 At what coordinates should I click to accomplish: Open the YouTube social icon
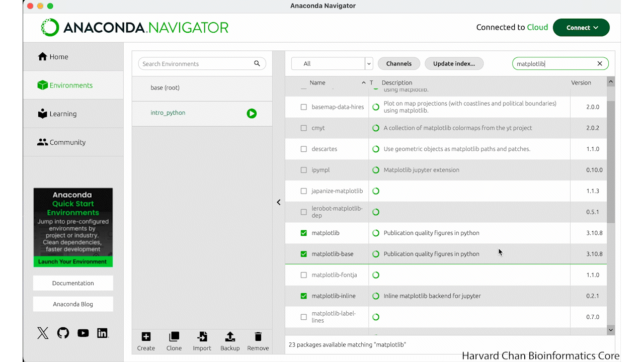click(x=83, y=333)
